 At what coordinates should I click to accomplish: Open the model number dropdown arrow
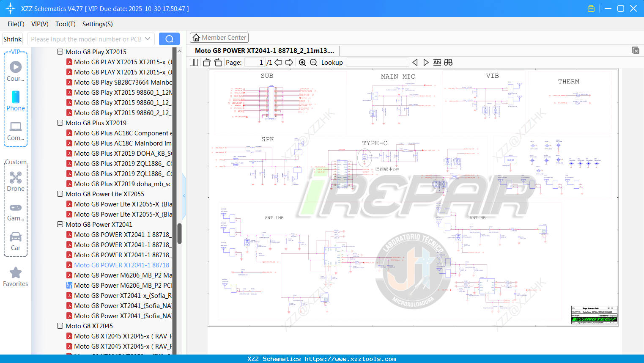pos(148,39)
